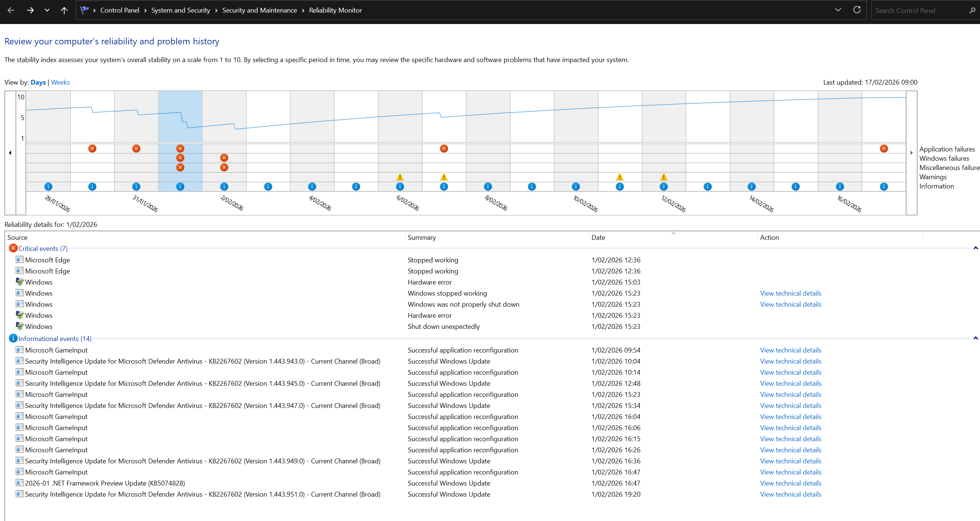Click the Back navigation arrow
The height and width of the screenshot is (521, 980).
[x=11, y=10]
